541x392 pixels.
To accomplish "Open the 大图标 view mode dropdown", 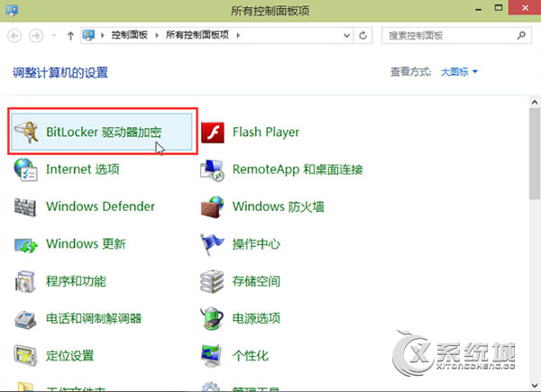I will click(x=459, y=72).
